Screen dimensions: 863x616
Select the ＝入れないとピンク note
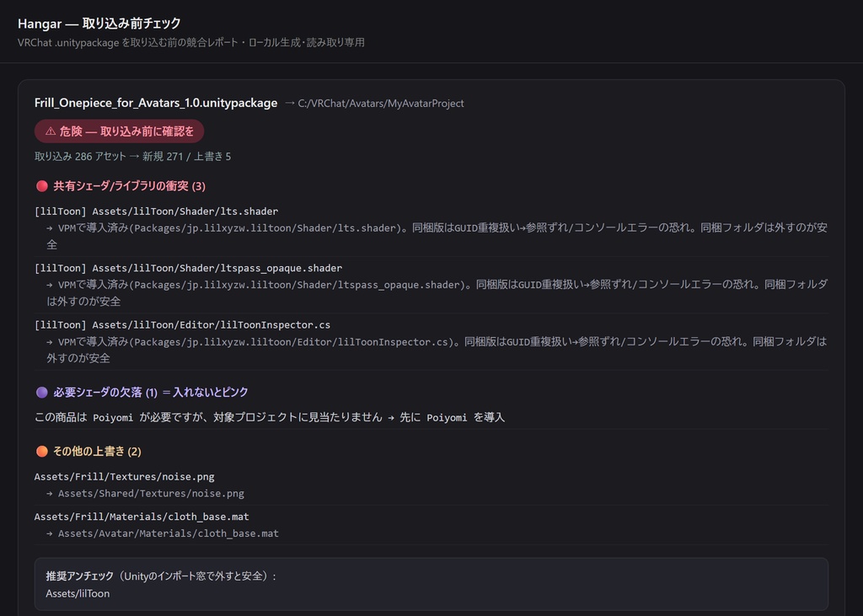click(x=205, y=392)
